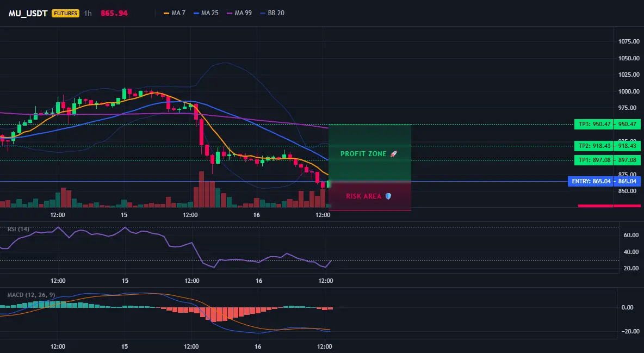644x353 pixels.
Task: Click the blue ENTRY: 865.04 label
Action: tap(591, 181)
